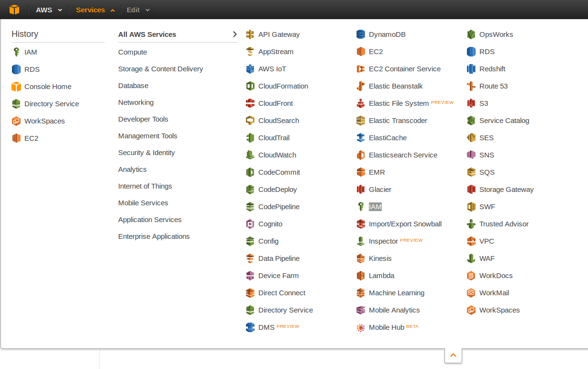Open RDS from the History list
Viewport: 588px width, 369px height.
point(32,69)
